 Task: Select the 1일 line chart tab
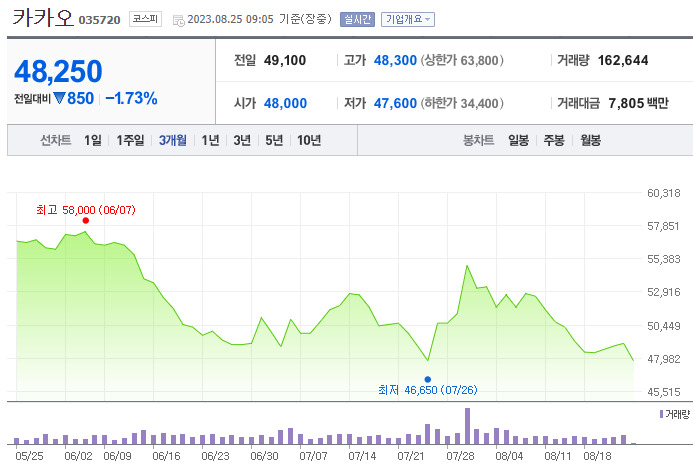pos(93,140)
